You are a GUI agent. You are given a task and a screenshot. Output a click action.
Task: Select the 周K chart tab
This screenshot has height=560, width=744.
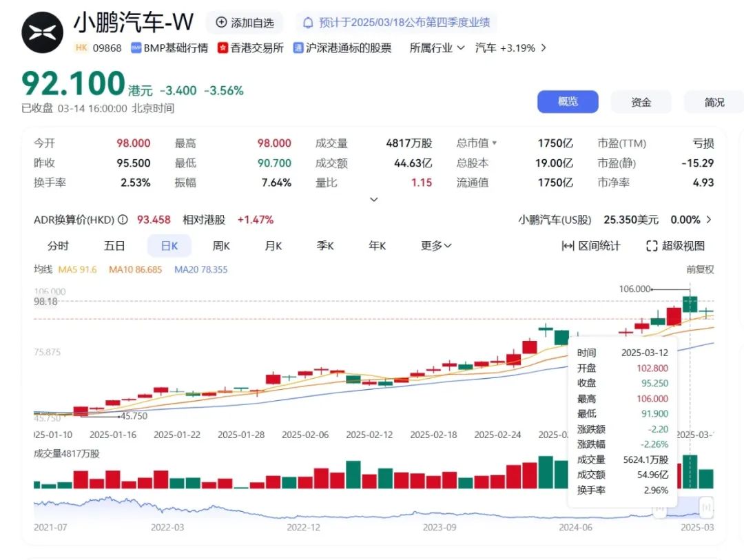point(221,246)
